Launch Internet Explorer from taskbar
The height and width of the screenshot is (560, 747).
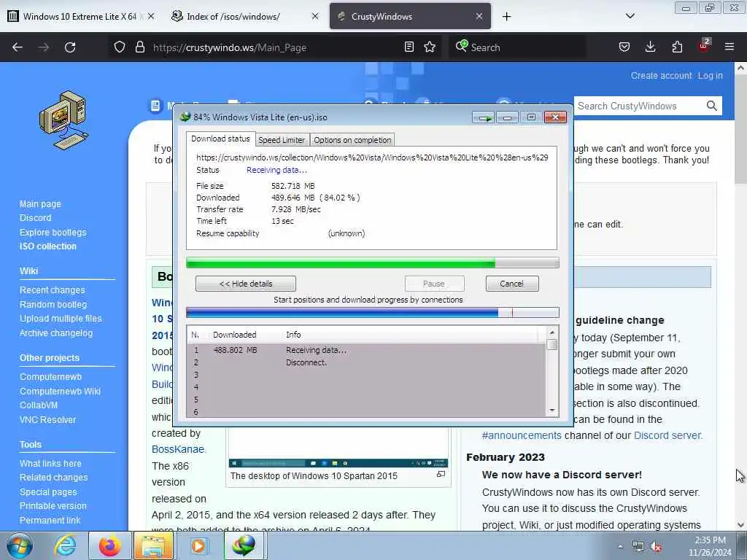[65, 545]
